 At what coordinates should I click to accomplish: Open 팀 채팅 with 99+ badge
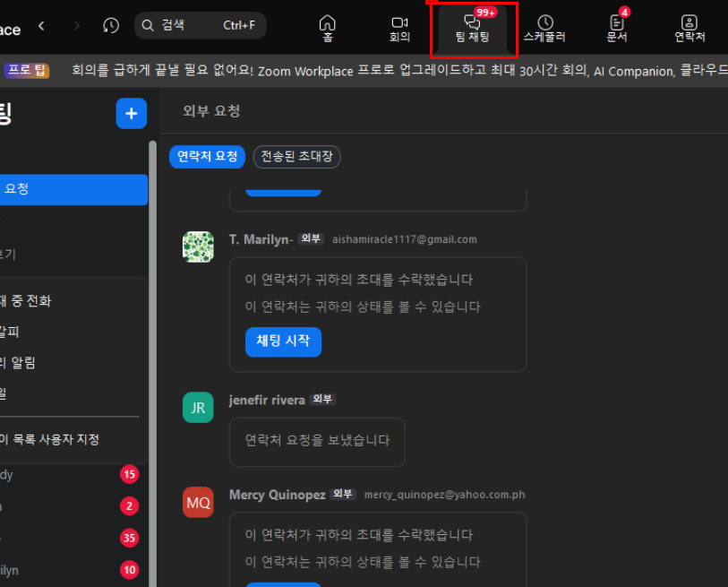(x=472, y=29)
